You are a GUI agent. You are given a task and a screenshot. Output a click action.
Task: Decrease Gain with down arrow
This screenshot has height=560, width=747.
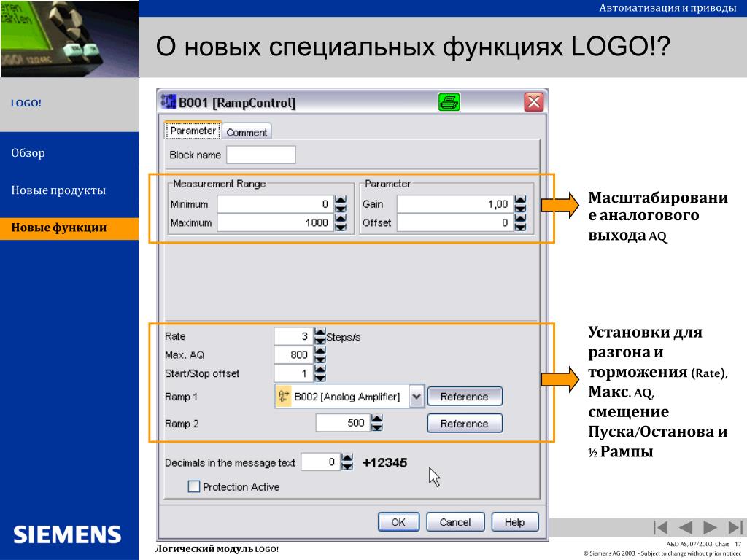click(520, 209)
